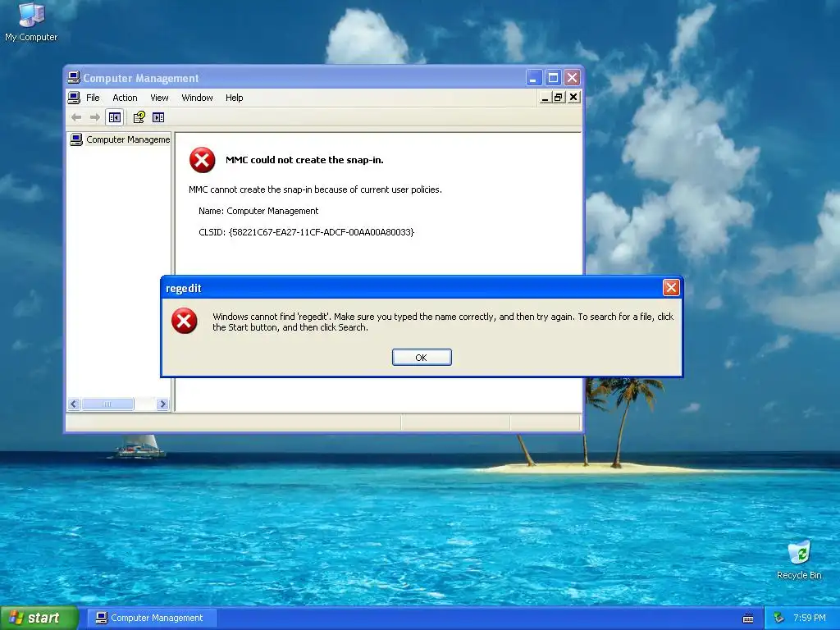Toggle Show/Hide Action Pane icon
The width and height of the screenshot is (840, 630).
click(158, 117)
